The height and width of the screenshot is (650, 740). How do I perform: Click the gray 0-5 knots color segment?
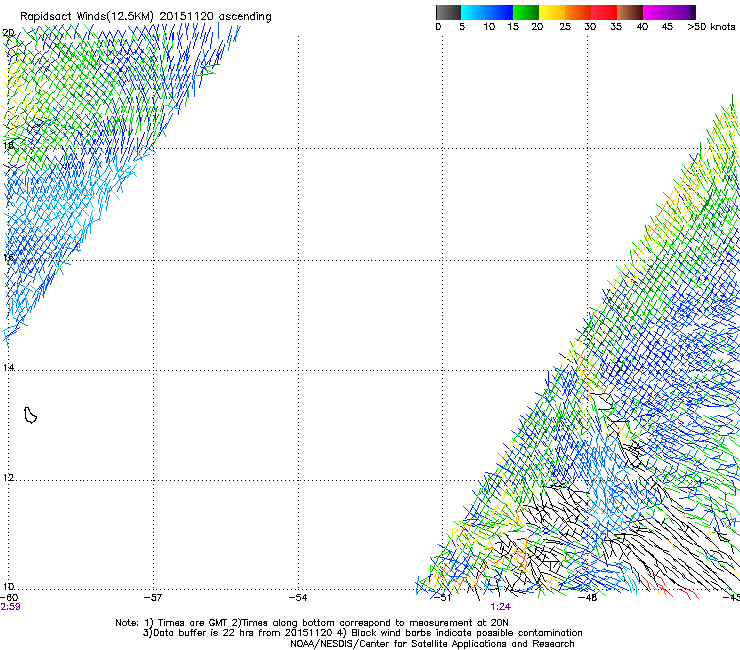point(448,12)
